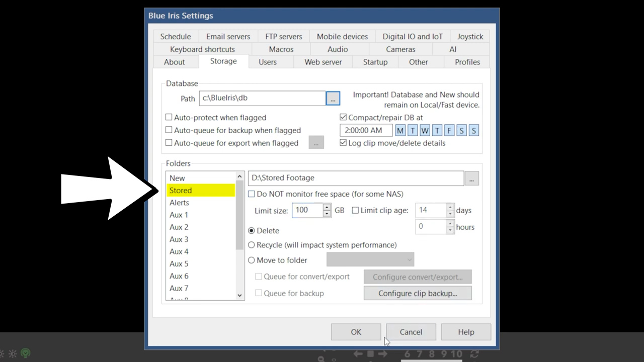Switch to the Cameras tab
The width and height of the screenshot is (644, 362).
(x=400, y=49)
